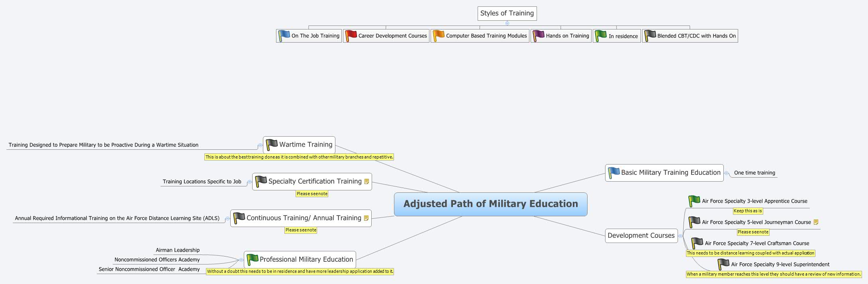
Task: Select the Continuous Training/ Annual Training topic text
Action: pos(304,218)
